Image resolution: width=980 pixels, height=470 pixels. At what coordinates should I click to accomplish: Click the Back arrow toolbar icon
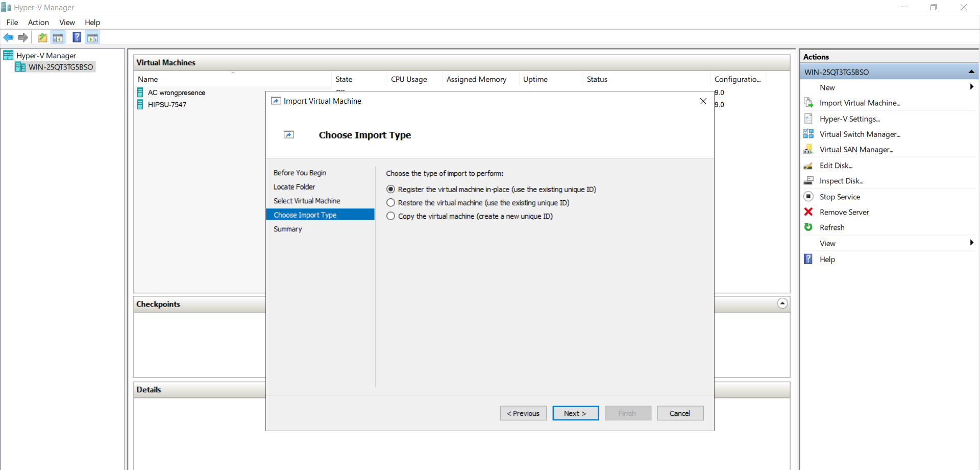[x=8, y=37]
